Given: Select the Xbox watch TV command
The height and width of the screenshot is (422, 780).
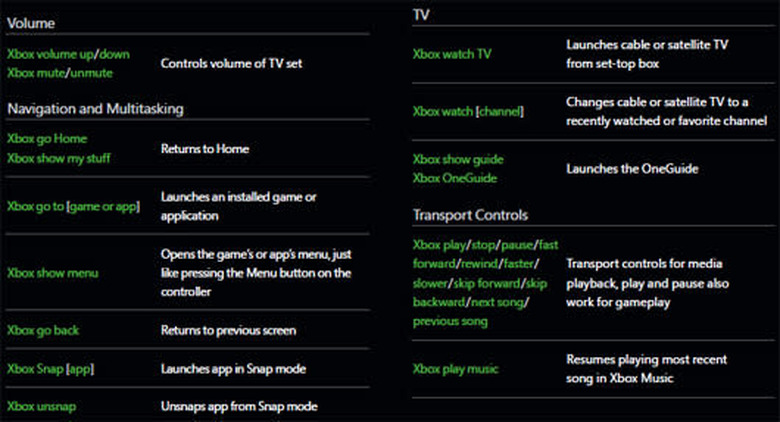Looking at the screenshot, I should pos(451,55).
